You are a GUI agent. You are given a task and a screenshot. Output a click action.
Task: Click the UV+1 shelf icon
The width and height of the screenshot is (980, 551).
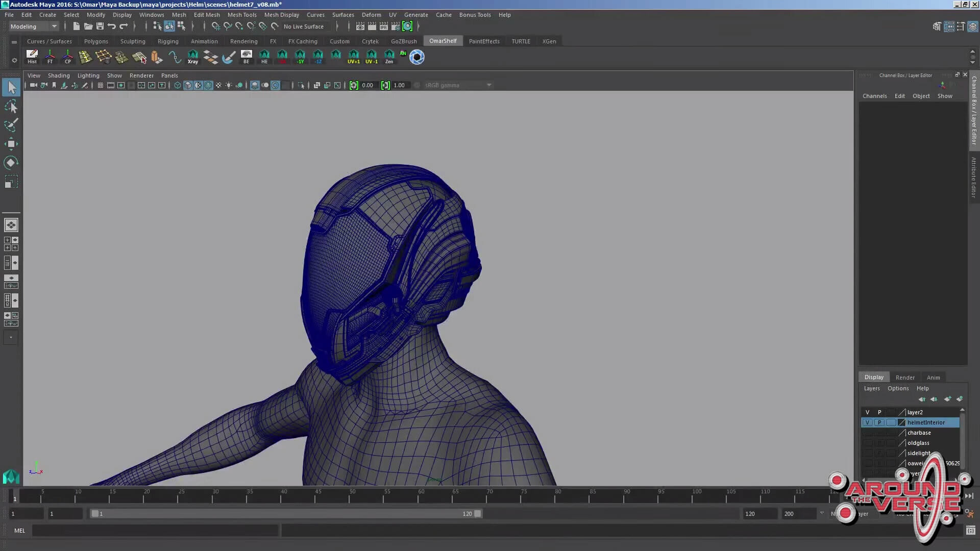[353, 57]
